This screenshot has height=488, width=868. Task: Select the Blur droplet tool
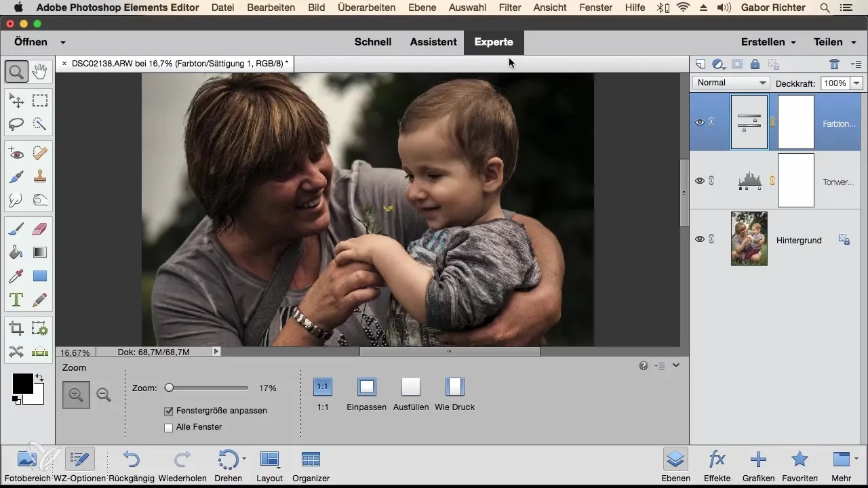[16, 200]
